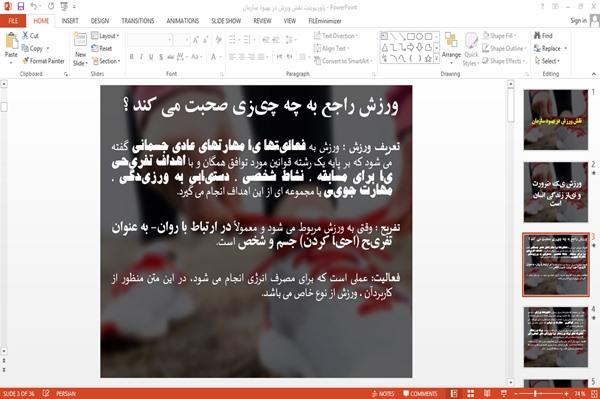Viewport: 600px width, 399px height.
Task: Click Find in Editing group
Action: (x=543, y=36)
